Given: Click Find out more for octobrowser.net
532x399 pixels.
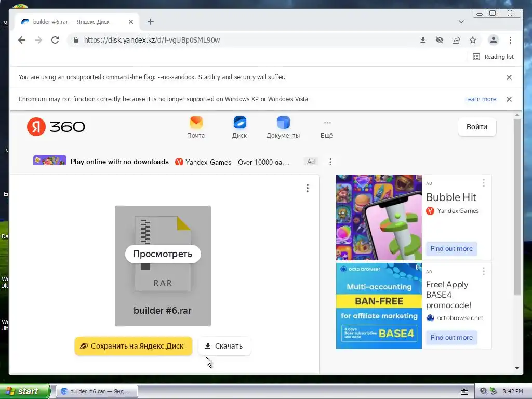Looking at the screenshot, I should click(x=451, y=338).
